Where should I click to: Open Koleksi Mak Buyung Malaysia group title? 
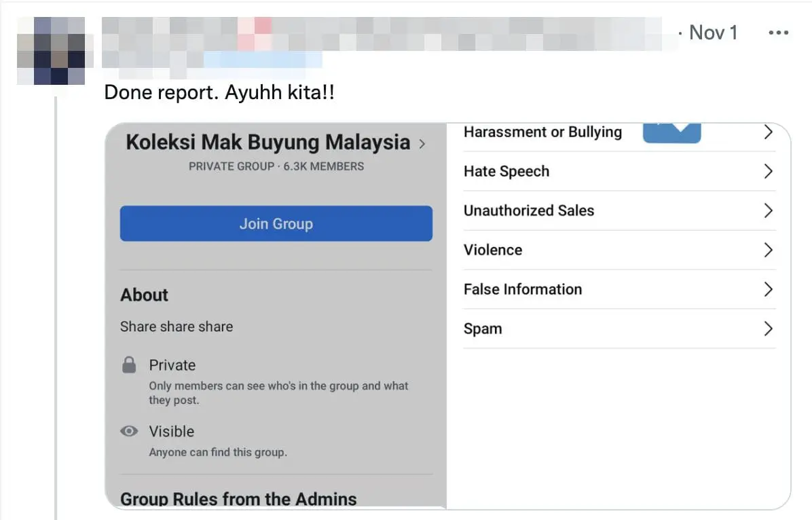[x=268, y=143]
